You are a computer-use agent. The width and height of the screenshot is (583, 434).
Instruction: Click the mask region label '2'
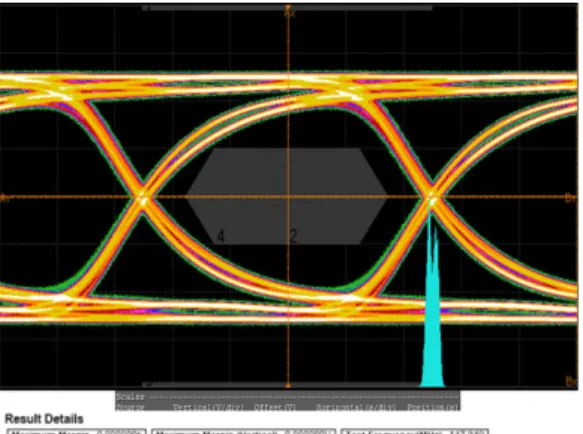coord(293,236)
